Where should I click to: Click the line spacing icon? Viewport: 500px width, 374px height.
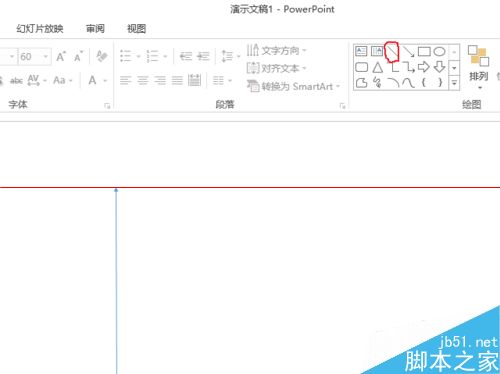click(x=227, y=56)
